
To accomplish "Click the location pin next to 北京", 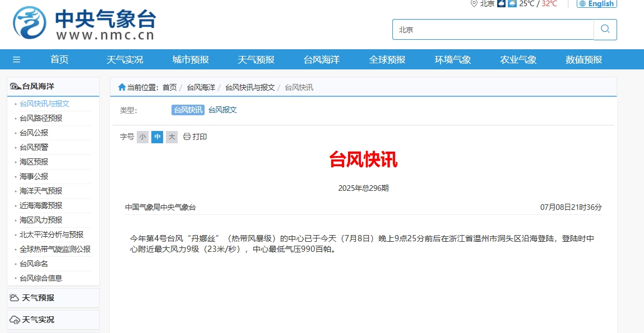I will (x=474, y=3).
